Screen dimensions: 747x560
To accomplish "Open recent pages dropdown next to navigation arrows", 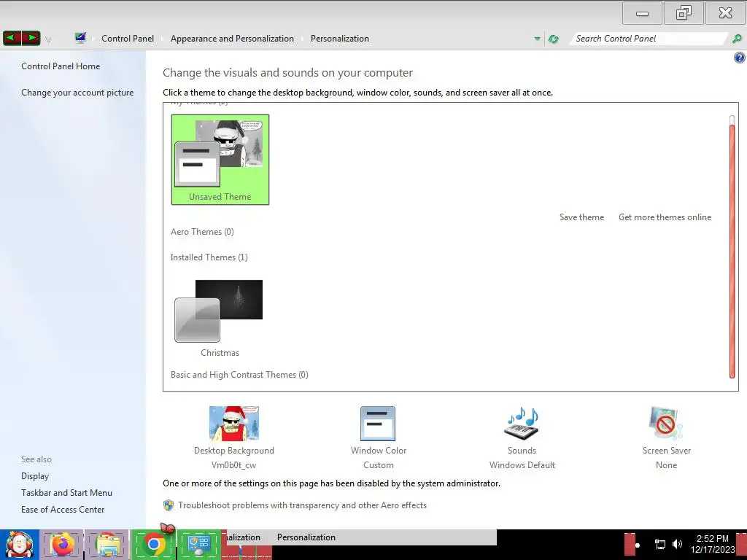I will coord(48,39).
